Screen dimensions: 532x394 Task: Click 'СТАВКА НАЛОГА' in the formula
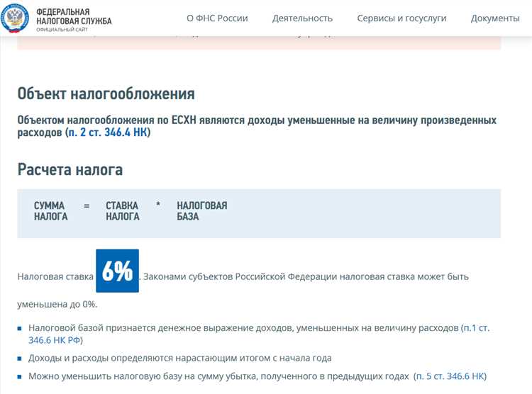tap(123, 211)
